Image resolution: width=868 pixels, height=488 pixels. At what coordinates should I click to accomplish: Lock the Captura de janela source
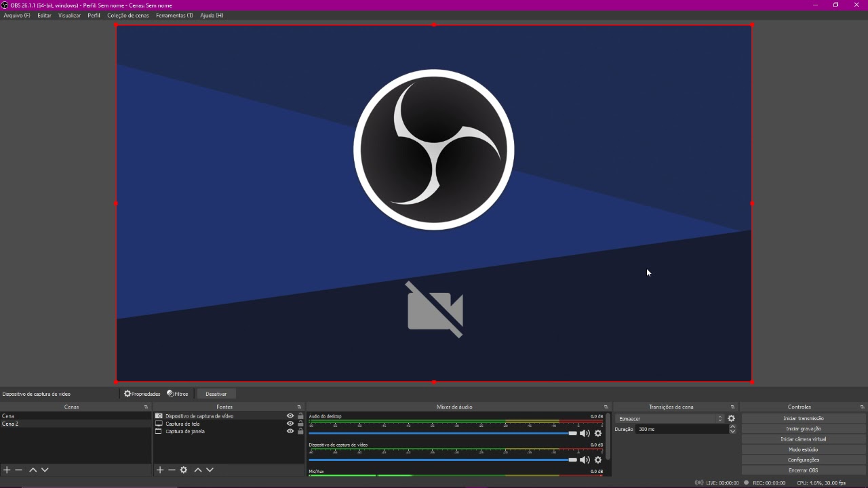pyautogui.click(x=300, y=431)
